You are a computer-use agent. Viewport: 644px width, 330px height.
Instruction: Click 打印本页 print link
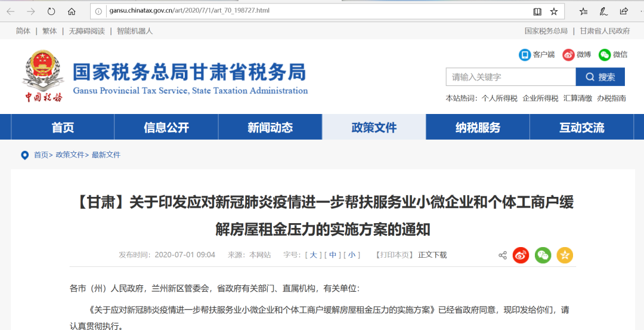point(394,255)
